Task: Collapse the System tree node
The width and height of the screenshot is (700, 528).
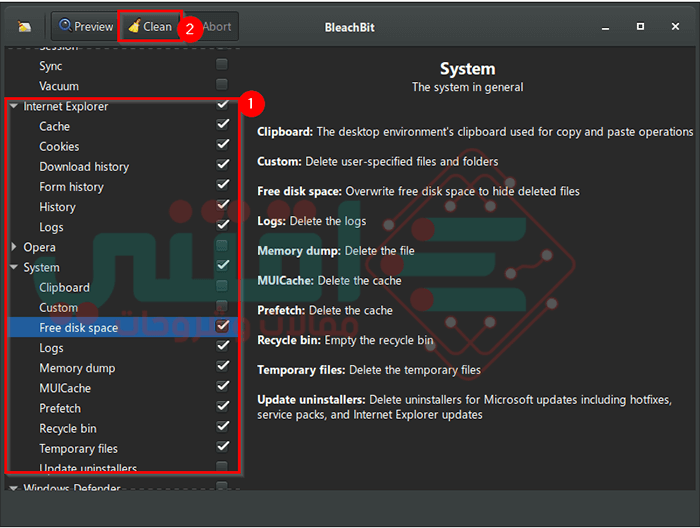Action: pyautogui.click(x=14, y=267)
